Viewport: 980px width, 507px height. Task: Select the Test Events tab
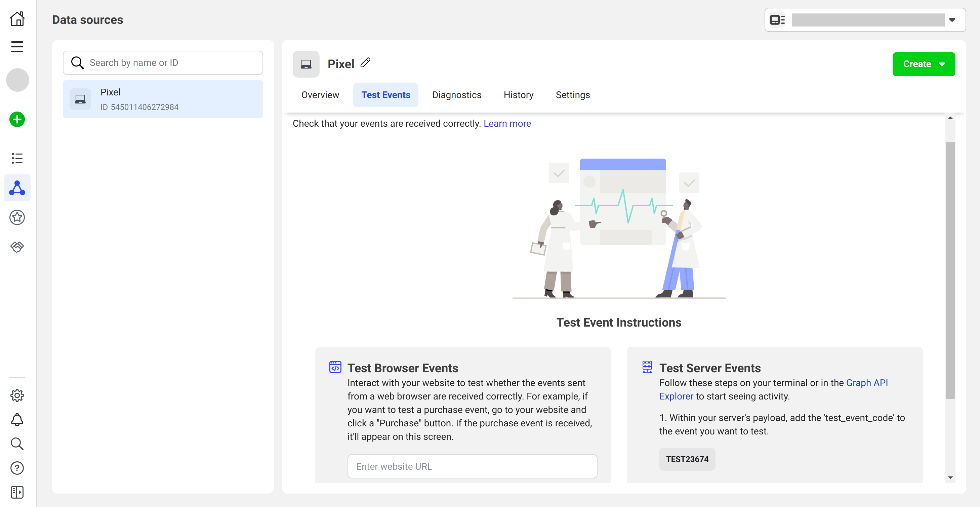386,95
